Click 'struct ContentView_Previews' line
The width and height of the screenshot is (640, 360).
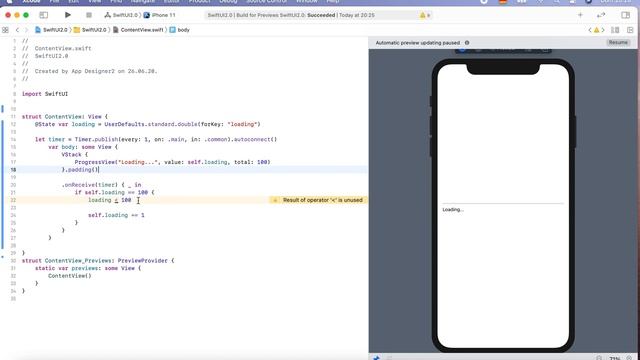[98, 260]
